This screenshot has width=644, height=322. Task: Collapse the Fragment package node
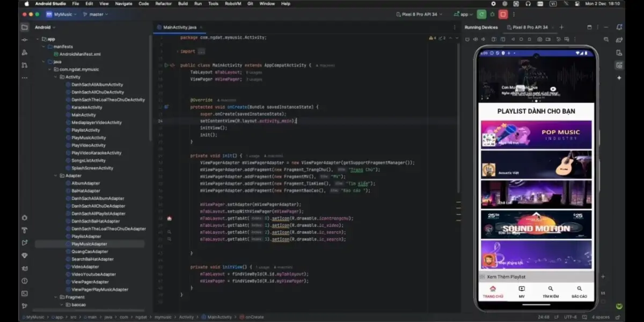pos(56,297)
